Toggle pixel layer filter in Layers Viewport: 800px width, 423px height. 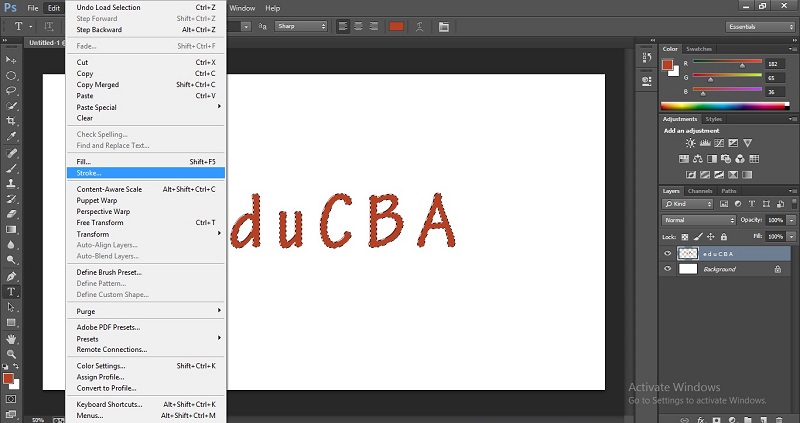point(724,204)
